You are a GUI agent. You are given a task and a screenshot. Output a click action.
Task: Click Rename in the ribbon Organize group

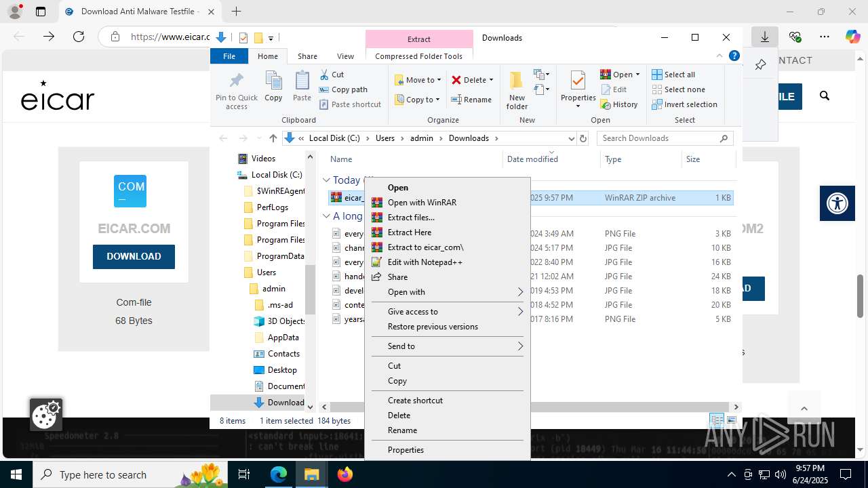point(472,100)
